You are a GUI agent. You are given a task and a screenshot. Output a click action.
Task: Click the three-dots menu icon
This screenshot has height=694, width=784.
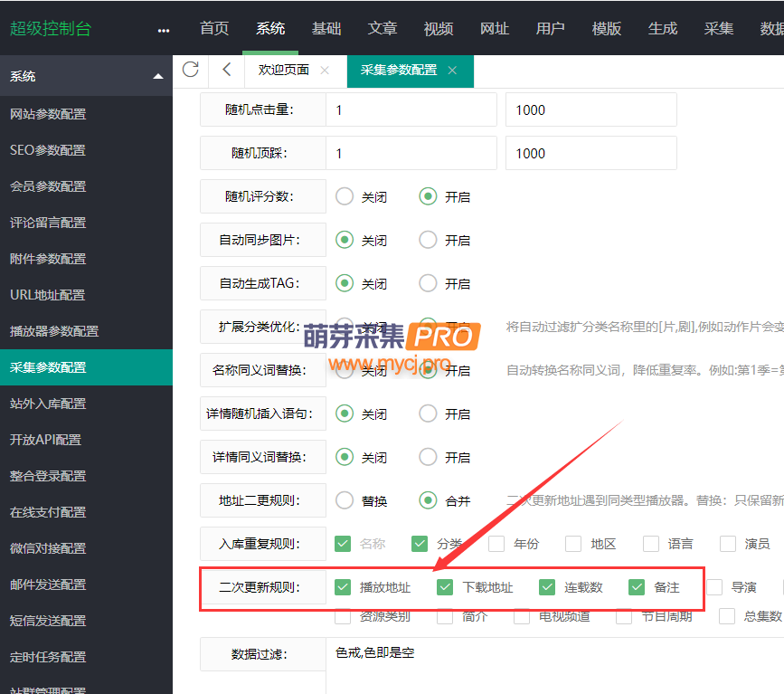164,30
